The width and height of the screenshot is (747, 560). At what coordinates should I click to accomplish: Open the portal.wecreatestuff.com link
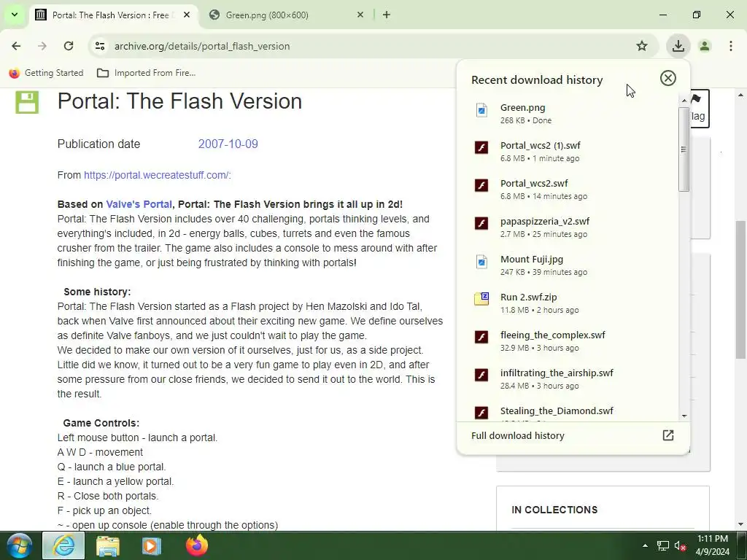point(156,175)
